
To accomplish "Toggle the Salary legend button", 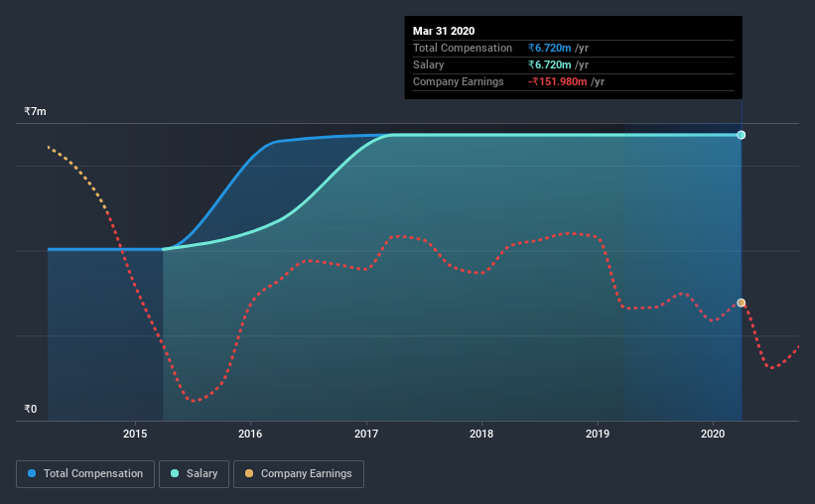I will 194,474.
